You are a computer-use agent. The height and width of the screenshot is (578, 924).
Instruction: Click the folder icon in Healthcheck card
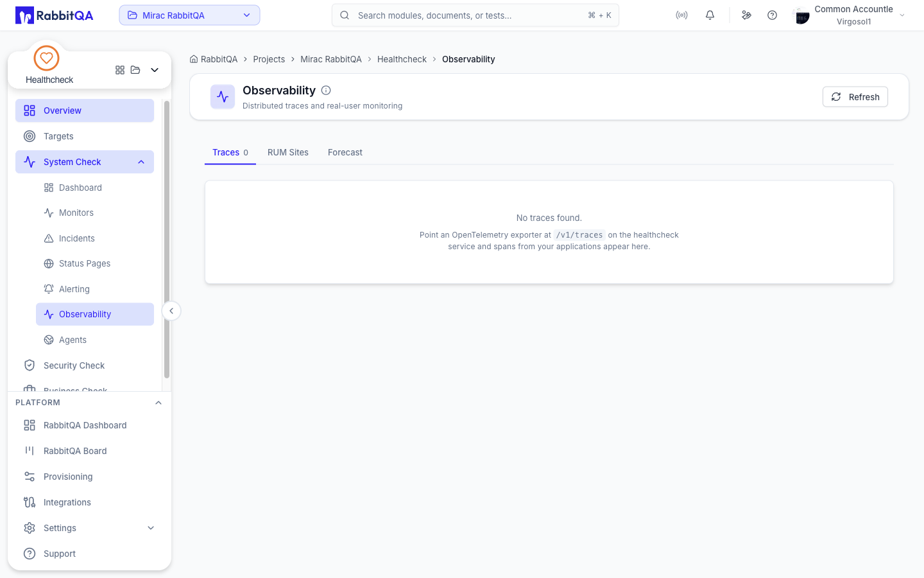click(135, 70)
